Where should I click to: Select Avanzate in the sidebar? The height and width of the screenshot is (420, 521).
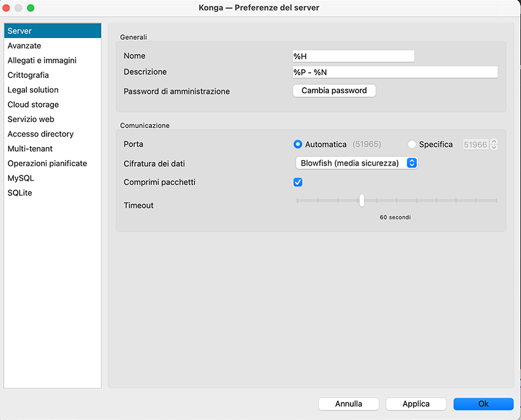25,45
